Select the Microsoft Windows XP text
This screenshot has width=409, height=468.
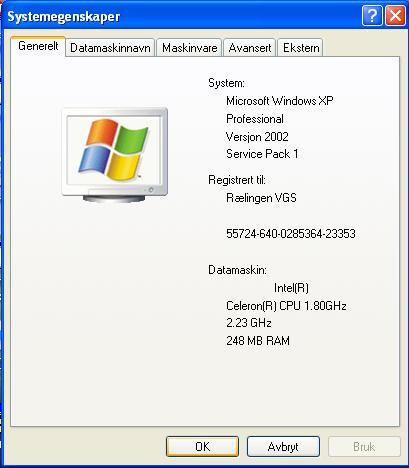[x=280, y=101]
